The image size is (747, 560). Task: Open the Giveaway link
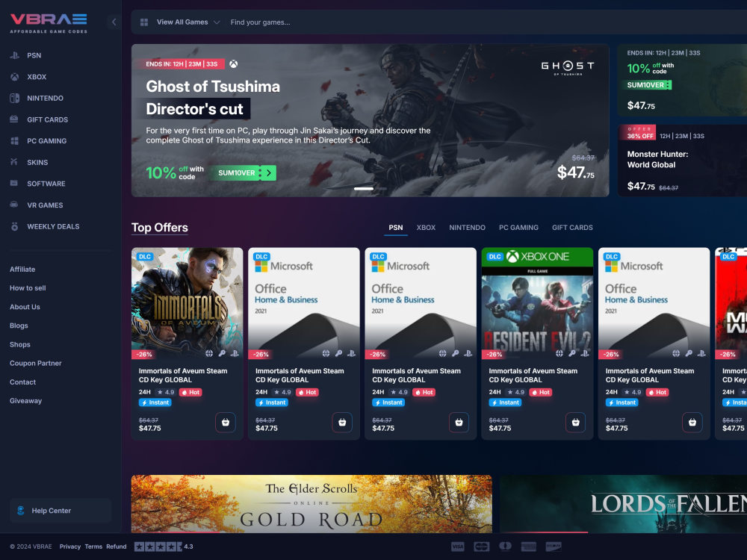tap(25, 400)
